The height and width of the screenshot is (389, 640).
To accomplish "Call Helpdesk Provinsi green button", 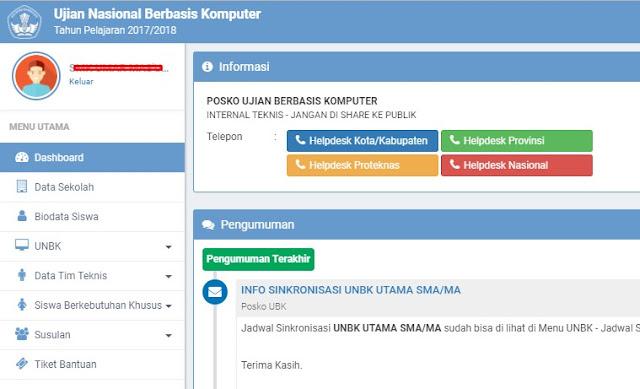I will [517, 141].
